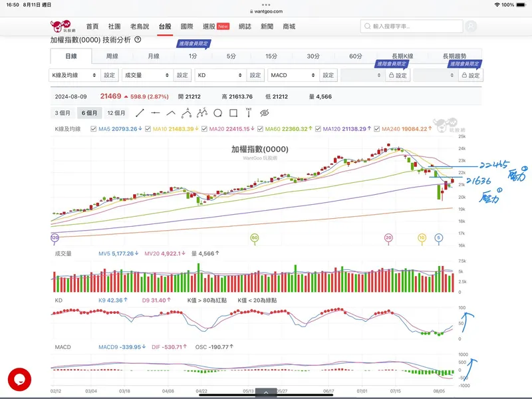
Task: Tap the bottom collapse chevron handle
Action: [266, 392]
